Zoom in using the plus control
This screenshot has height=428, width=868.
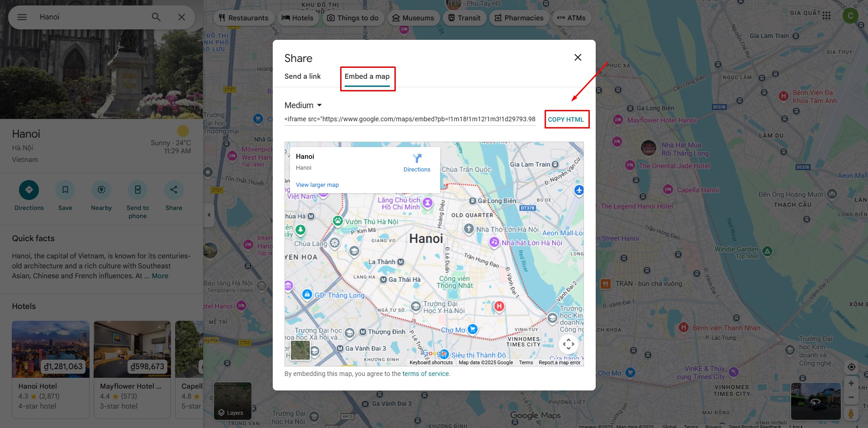pyautogui.click(x=851, y=383)
